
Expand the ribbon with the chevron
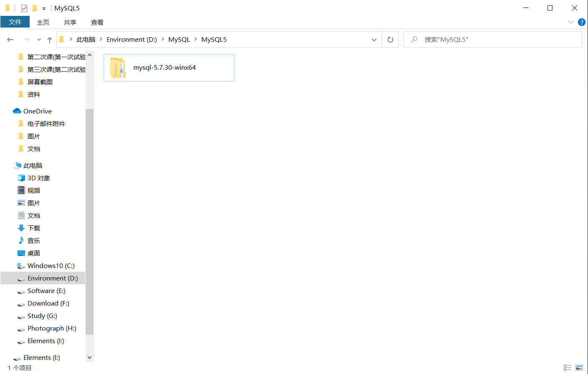[x=570, y=22]
